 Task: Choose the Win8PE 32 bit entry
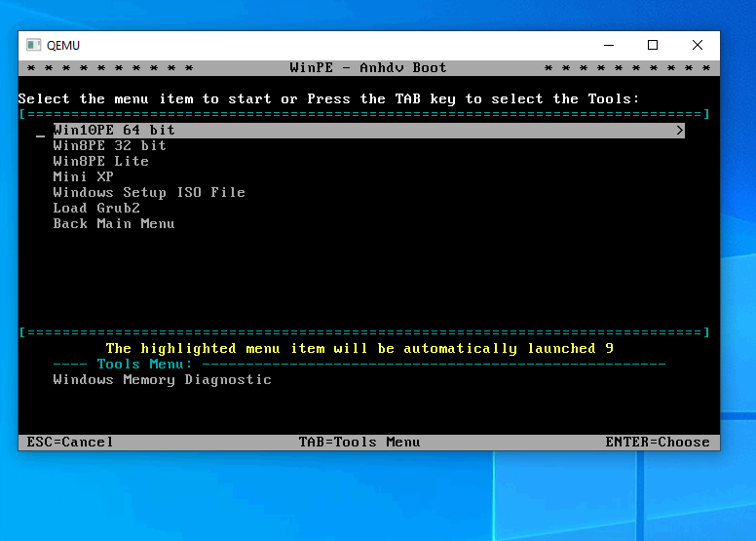point(109,146)
